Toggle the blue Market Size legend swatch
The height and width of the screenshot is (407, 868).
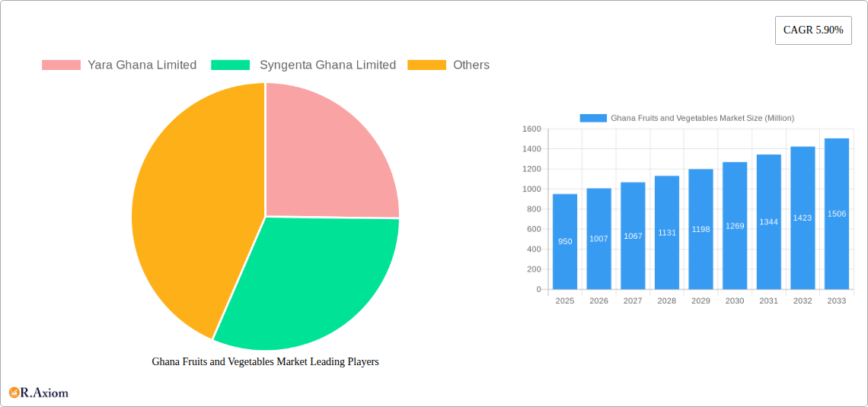pyautogui.click(x=593, y=118)
